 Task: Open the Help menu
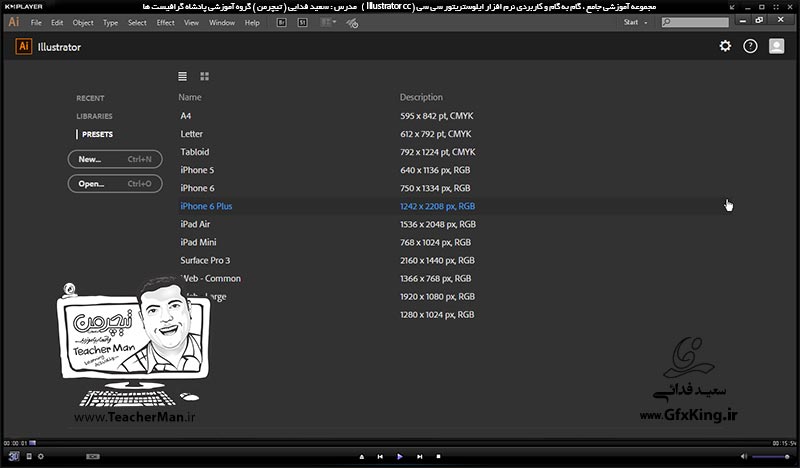click(x=252, y=22)
